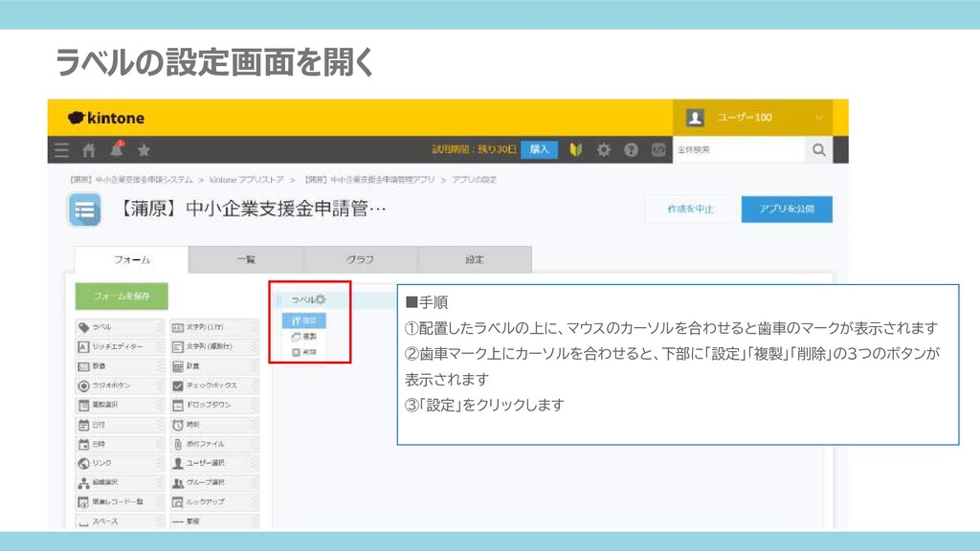The width and height of the screenshot is (980, 551).
Task: Open the notifications bell icon
Action: coord(117,149)
